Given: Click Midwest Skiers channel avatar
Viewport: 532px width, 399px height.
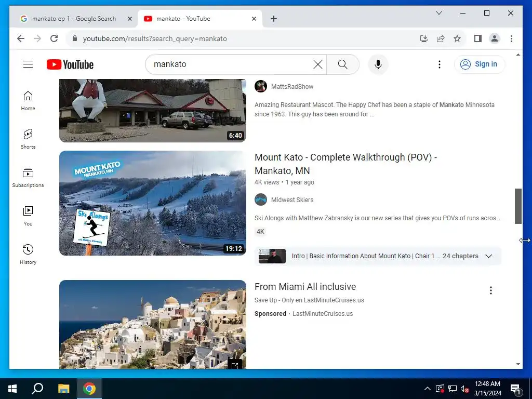Looking at the screenshot, I should click(x=261, y=199).
